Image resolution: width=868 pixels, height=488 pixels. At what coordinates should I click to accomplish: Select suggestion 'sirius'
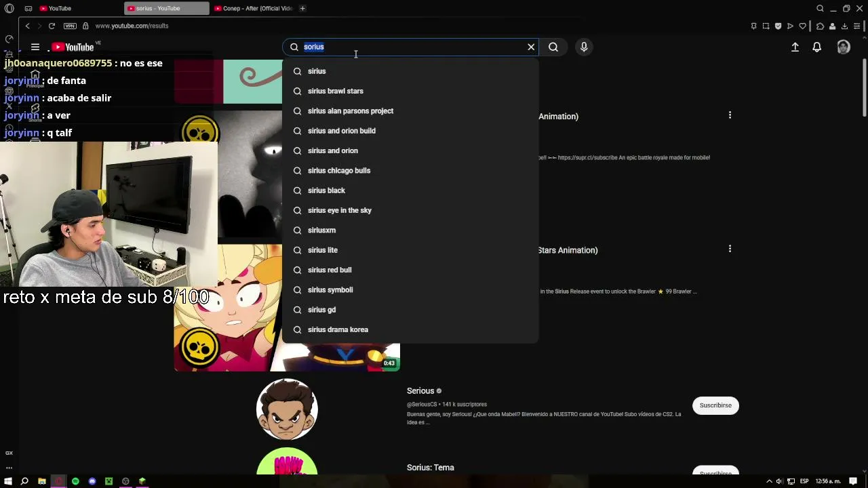tap(410, 71)
